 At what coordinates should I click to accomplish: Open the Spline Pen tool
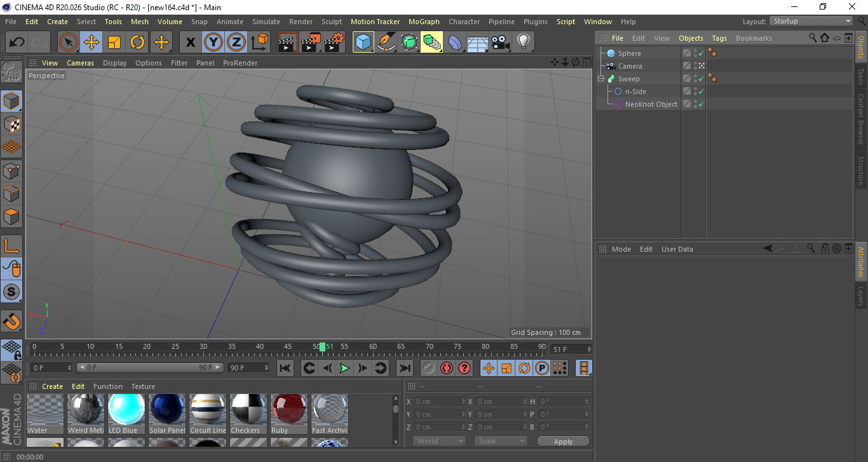pos(386,43)
